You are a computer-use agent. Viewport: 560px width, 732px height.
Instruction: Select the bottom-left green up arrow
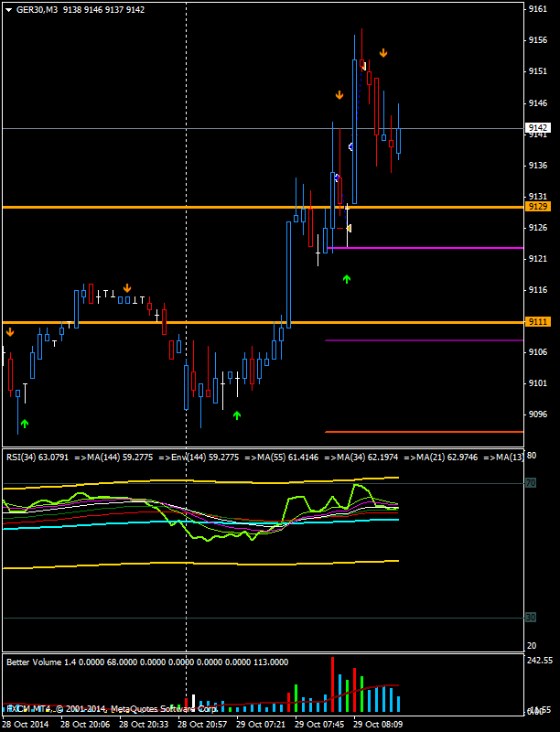[25, 423]
